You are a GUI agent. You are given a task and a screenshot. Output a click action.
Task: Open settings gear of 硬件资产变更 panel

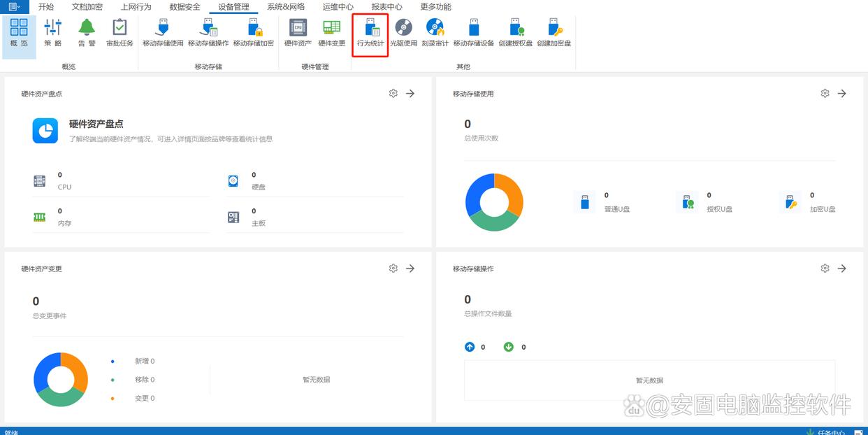tap(393, 268)
